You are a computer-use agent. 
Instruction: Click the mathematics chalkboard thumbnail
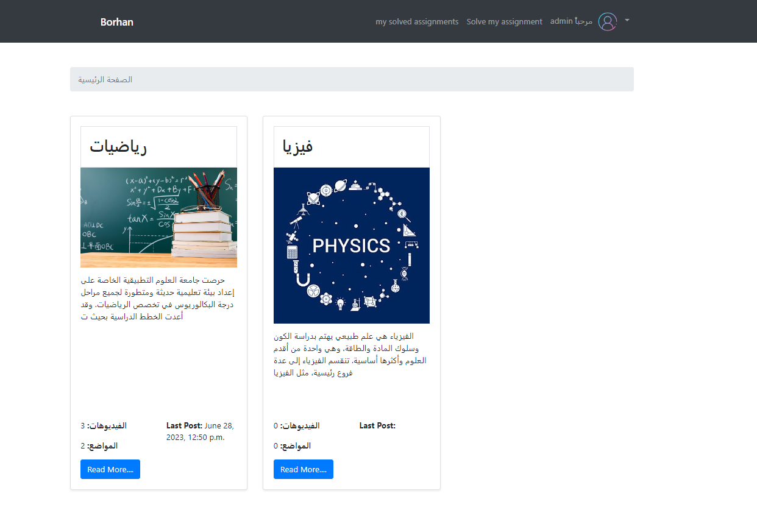click(x=158, y=217)
